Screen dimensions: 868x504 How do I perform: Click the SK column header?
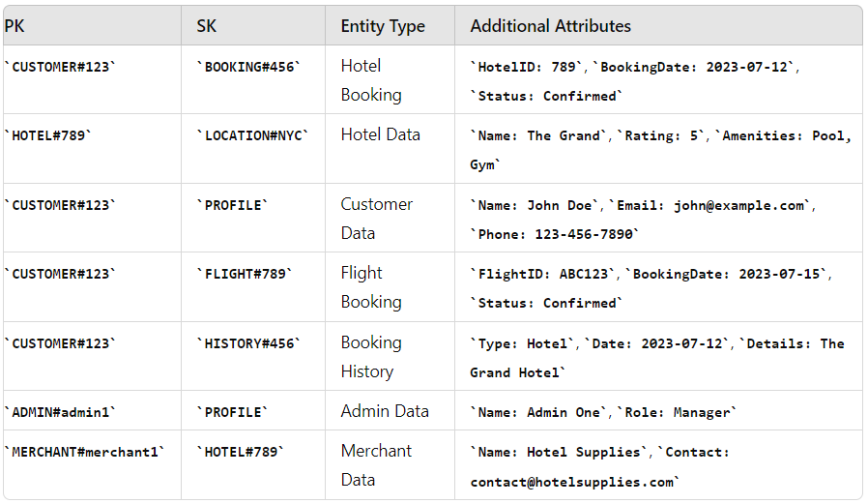point(207,26)
